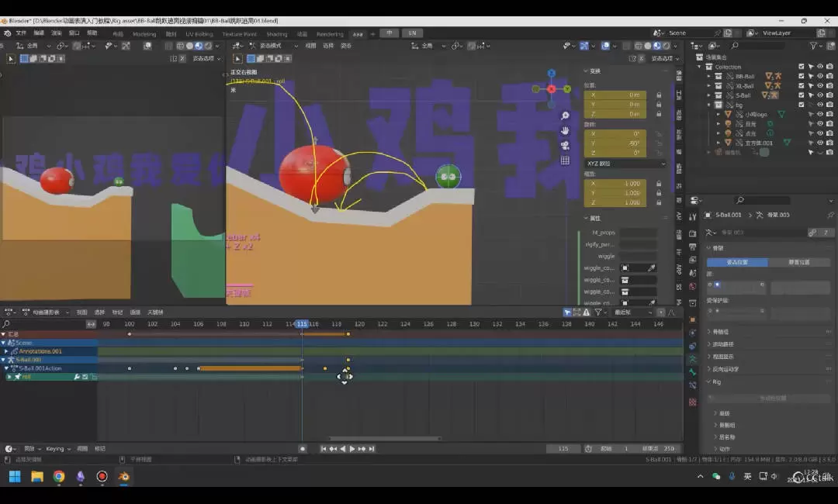Expand Annotations.001 channel in dope sheet
Image resolution: width=838 pixels, height=504 pixels.
[x=6, y=351]
